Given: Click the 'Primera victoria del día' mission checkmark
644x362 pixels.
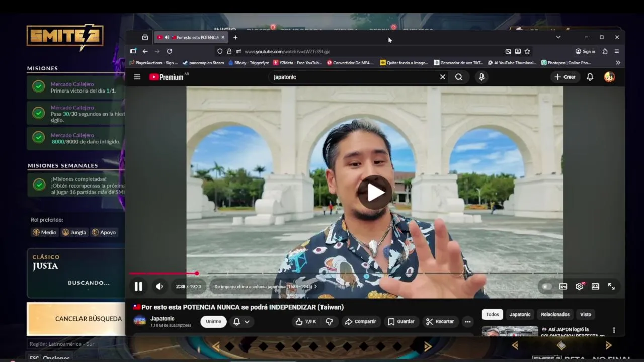Looking at the screenshot, I should point(39,86).
